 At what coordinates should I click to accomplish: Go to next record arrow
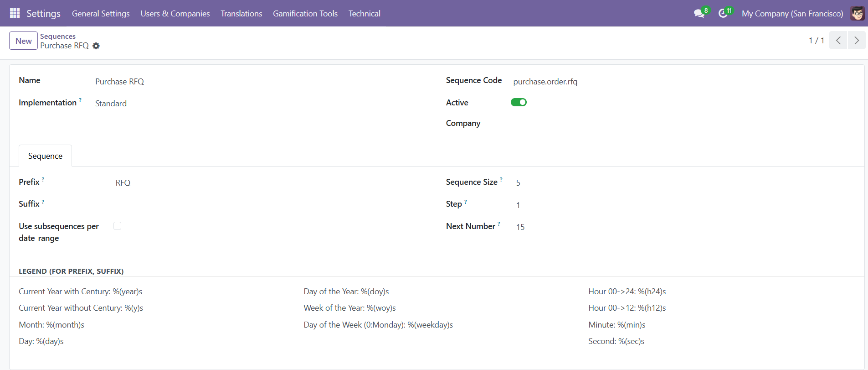click(857, 41)
